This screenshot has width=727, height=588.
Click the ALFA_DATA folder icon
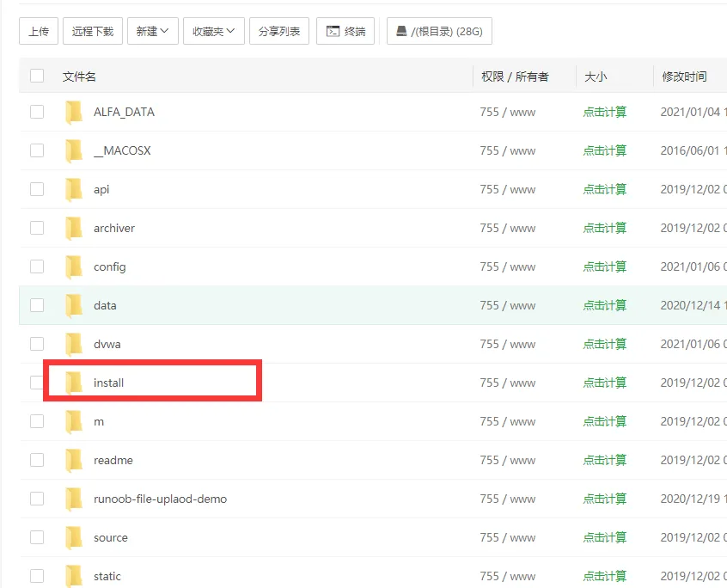point(74,112)
